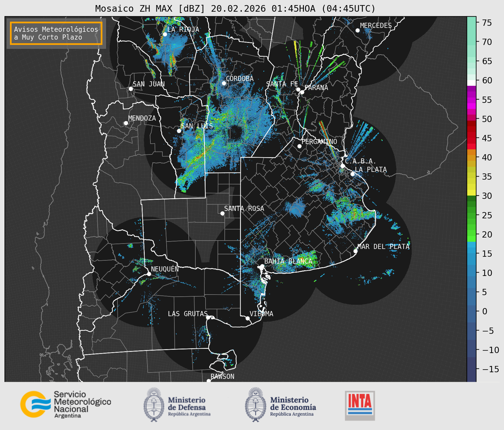
Task: Click the BAHÍA BLANCA city marker dot
Action: click(262, 266)
